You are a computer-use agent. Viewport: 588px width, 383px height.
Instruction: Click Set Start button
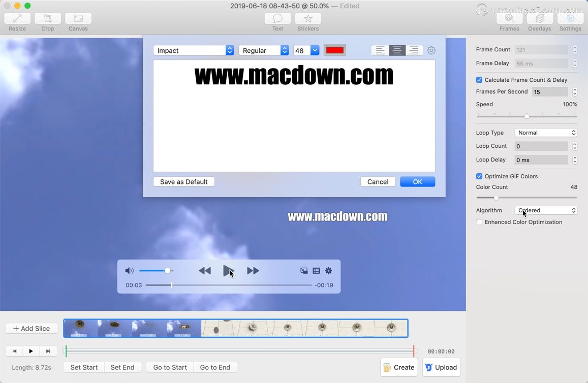tap(84, 367)
